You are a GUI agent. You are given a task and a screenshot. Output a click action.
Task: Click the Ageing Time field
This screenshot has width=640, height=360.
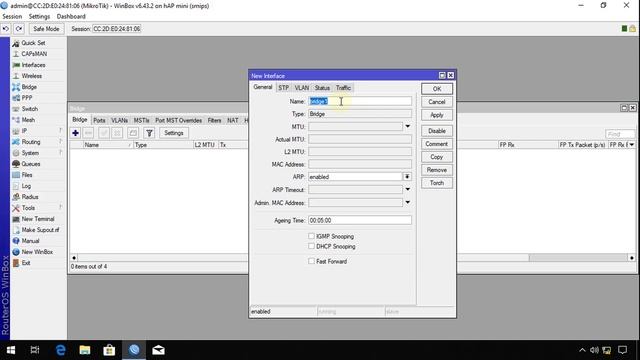pyautogui.click(x=360, y=220)
